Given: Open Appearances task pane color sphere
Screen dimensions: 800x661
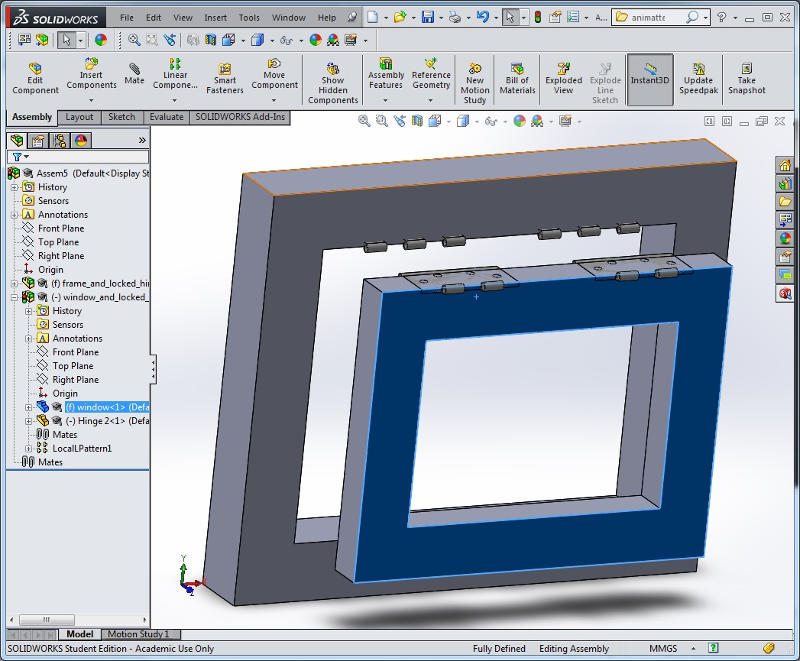Looking at the screenshot, I should [785, 238].
